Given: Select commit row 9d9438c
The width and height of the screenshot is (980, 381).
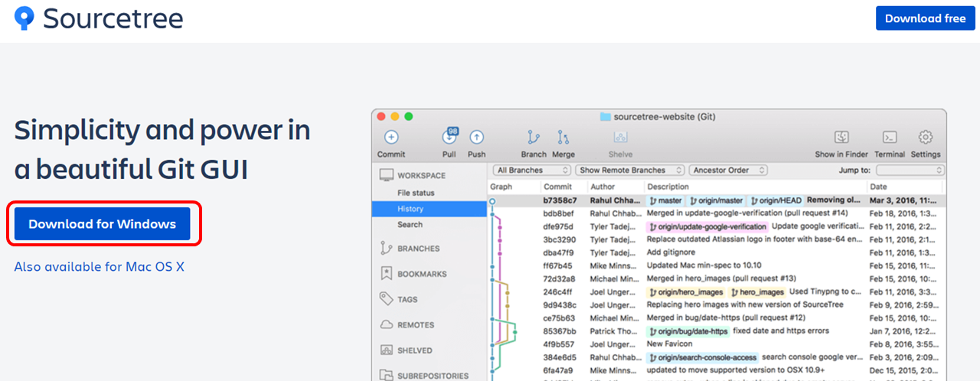Looking at the screenshot, I should [717, 304].
